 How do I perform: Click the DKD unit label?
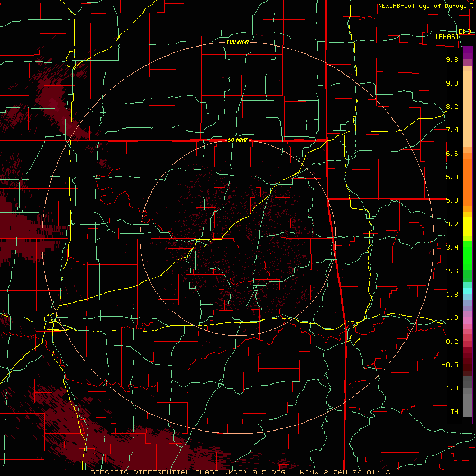pyautogui.click(x=465, y=32)
